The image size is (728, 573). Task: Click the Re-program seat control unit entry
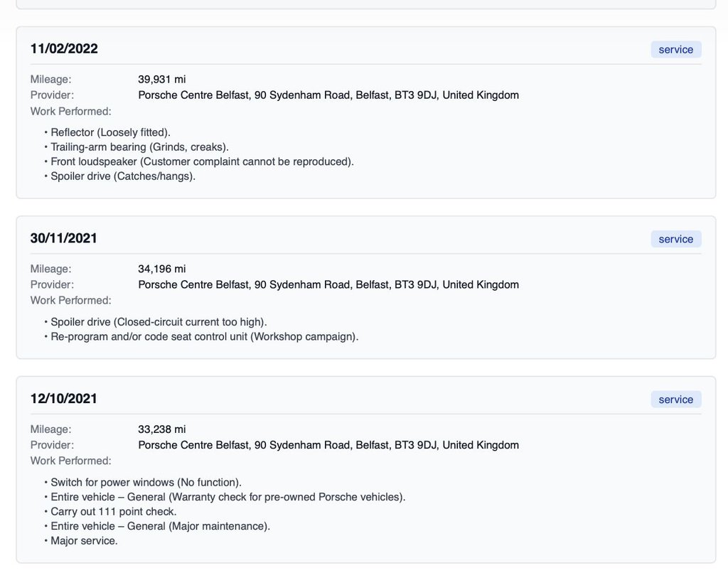coord(204,336)
